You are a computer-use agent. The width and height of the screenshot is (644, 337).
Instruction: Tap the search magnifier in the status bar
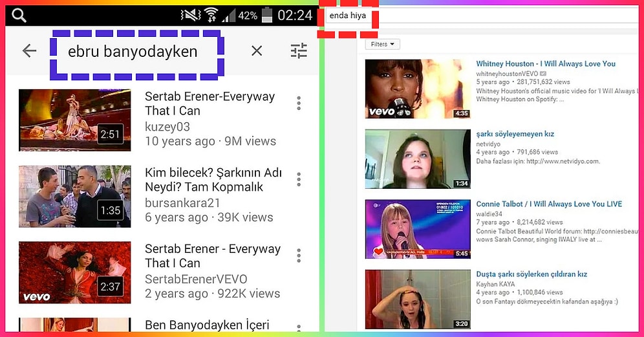click(19, 16)
